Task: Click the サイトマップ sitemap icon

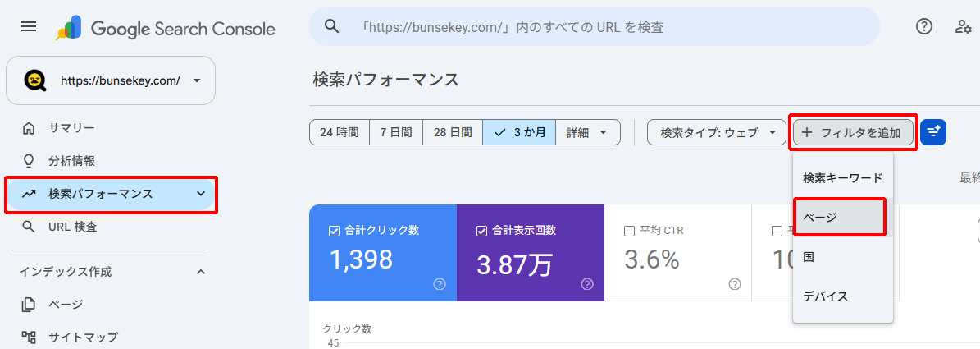Action: tap(29, 338)
